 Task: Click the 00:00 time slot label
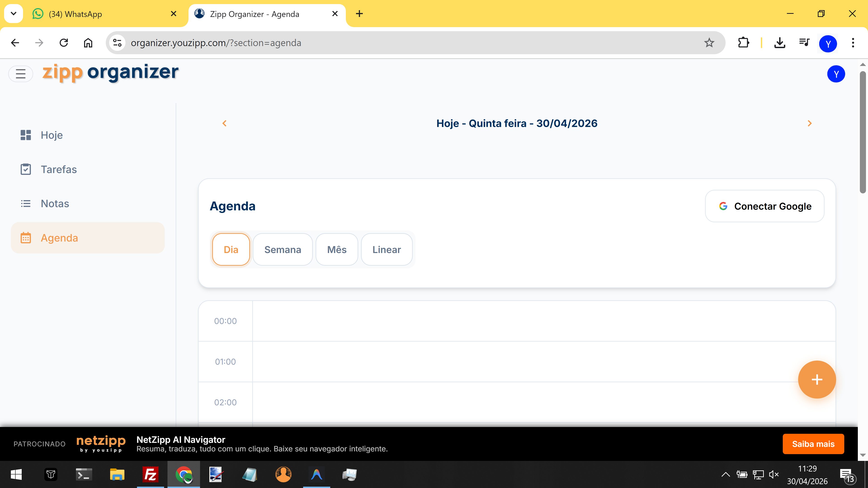tap(225, 321)
